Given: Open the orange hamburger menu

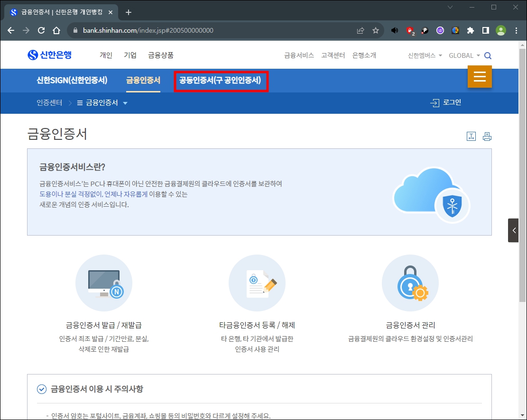Looking at the screenshot, I should 480,76.
